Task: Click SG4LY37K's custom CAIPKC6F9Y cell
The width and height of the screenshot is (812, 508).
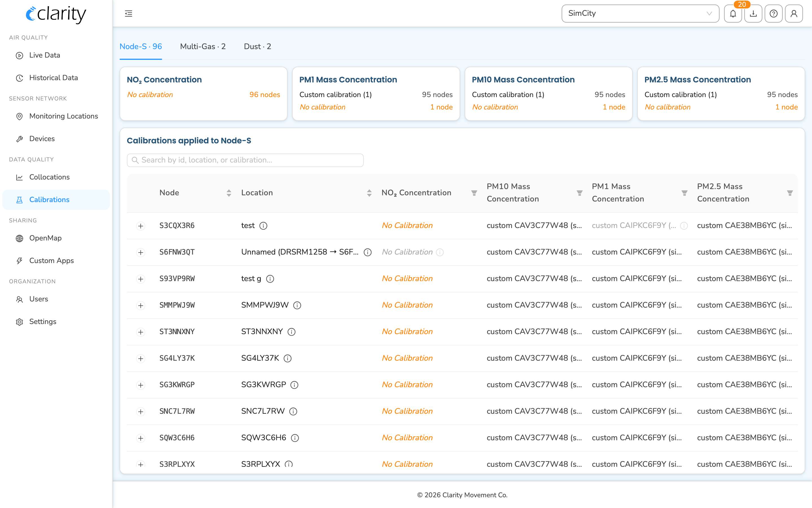Action: [x=637, y=358]
